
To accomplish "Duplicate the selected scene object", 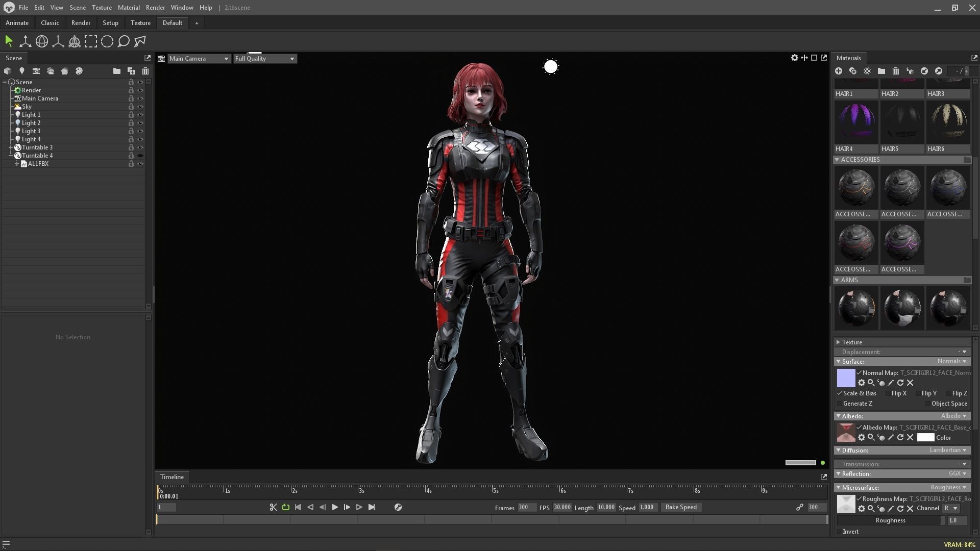I will tap(131, 71).
